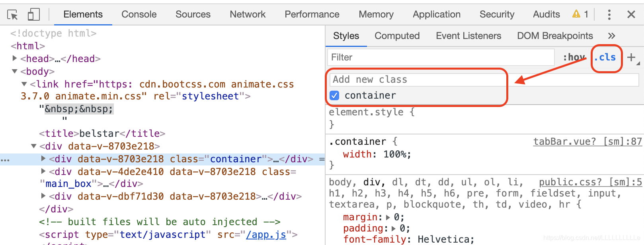The image size is (644, 245).
Task: Expand the div with class container
Action: 43,159
